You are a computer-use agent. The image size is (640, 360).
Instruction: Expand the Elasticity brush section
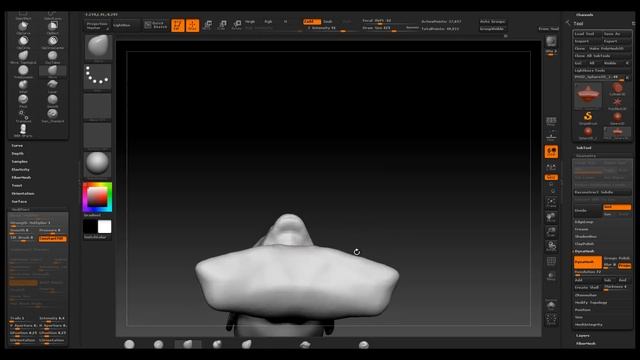click(x=21, y=170)
